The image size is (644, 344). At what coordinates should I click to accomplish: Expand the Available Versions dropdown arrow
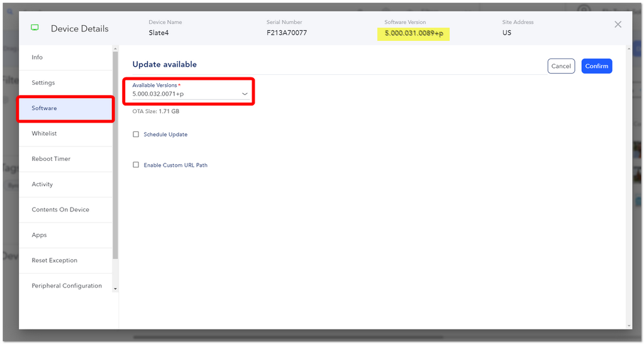245,94
